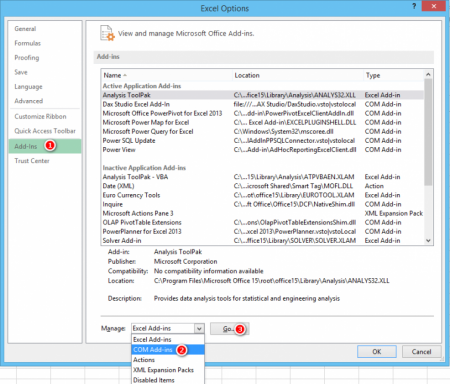The width and height of the screenshot is (450, 384).
Task: Select the Solver Add-in row
Action: 262,241
